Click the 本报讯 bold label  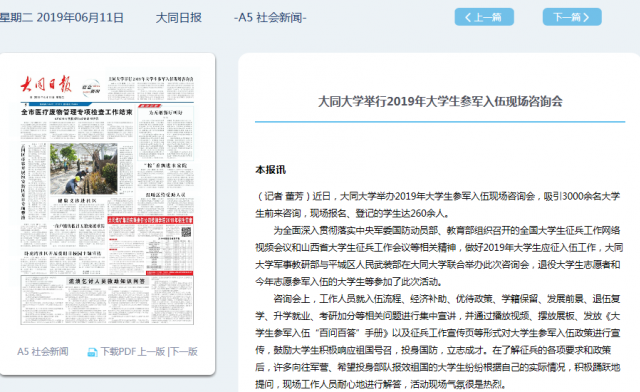[x=271, y=170]
